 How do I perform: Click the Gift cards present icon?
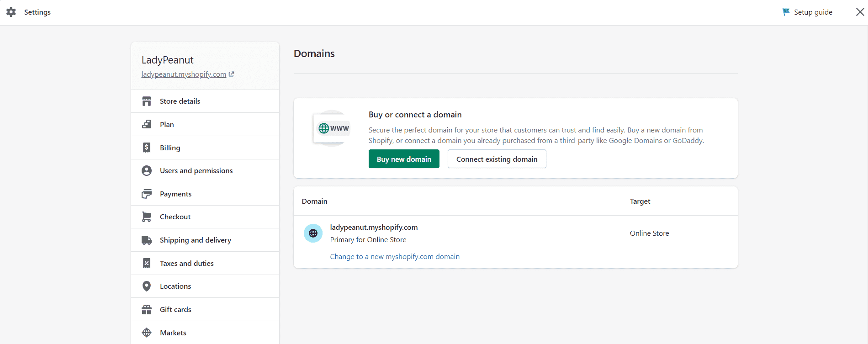point(147,310)
